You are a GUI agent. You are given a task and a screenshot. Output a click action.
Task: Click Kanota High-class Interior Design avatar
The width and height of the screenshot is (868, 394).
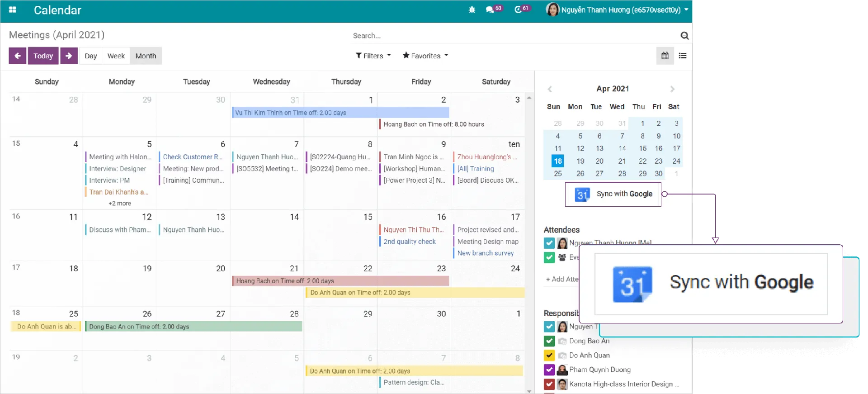(x=562, y=384)
